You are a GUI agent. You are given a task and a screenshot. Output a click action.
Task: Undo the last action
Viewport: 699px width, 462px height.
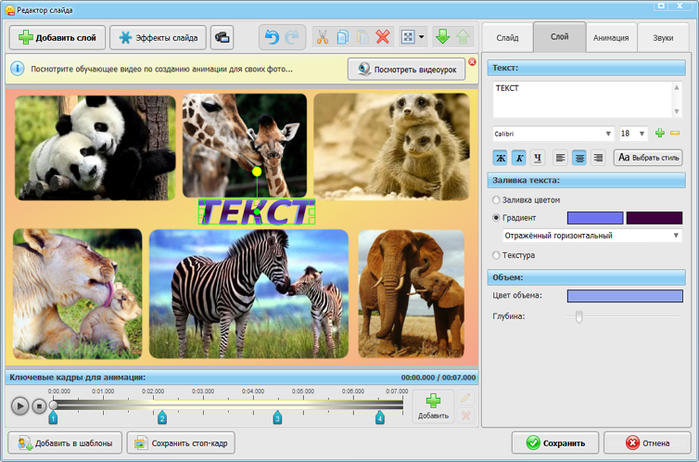pyautogui.click(x=272, y=37)
